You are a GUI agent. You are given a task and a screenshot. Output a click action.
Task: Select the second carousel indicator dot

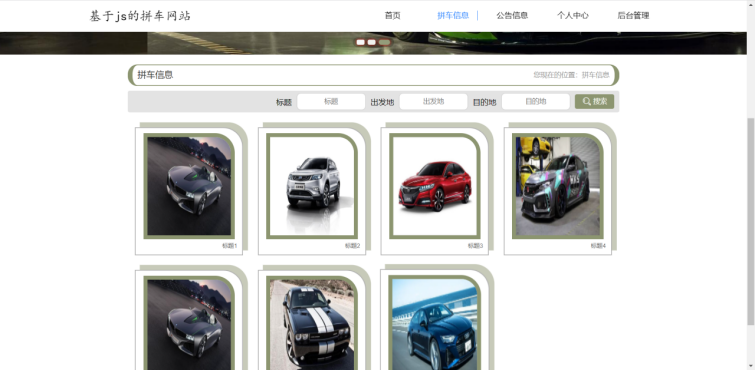click(371, 42)
